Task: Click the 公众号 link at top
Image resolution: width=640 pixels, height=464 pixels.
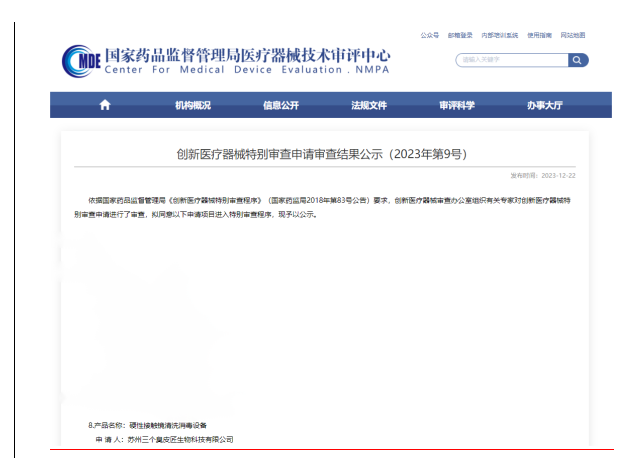Action: [429, 35]
